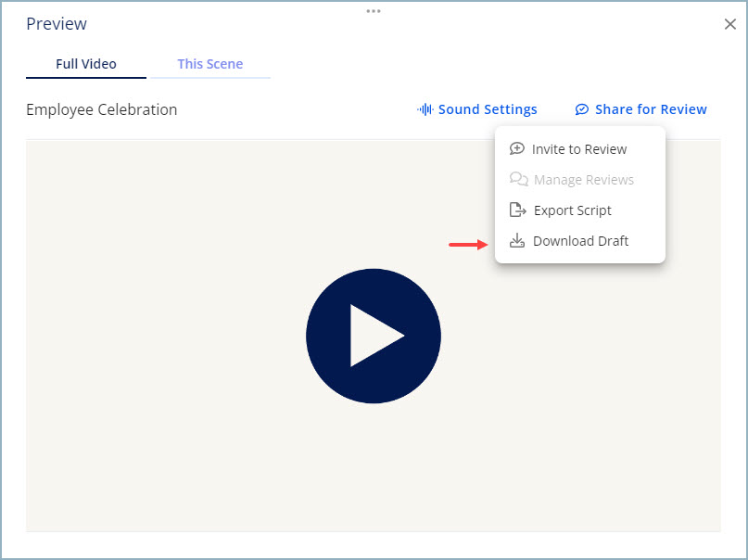Close the Preview dialog
The image size is (748, 560).
tap(729, 24)
